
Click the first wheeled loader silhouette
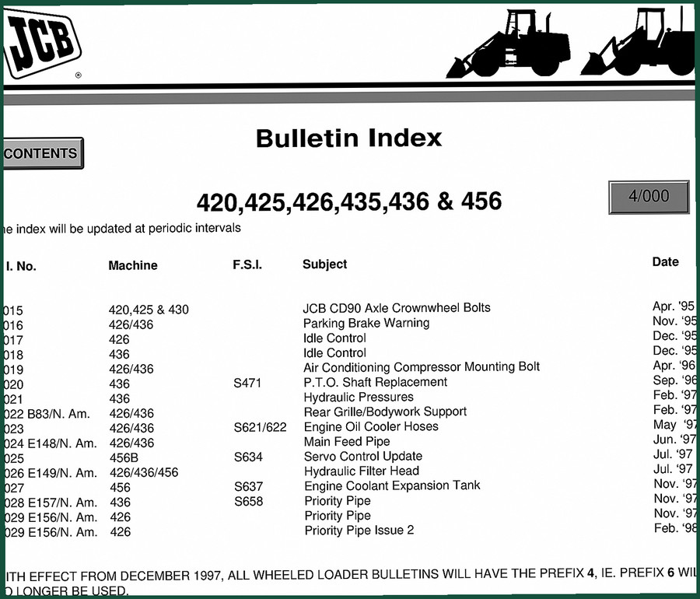(x=509, y=44)
